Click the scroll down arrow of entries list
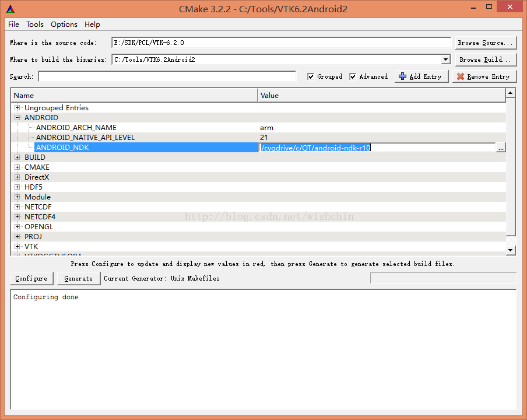The width and height of the screenshot is (527, 420). tap(511, 250)
